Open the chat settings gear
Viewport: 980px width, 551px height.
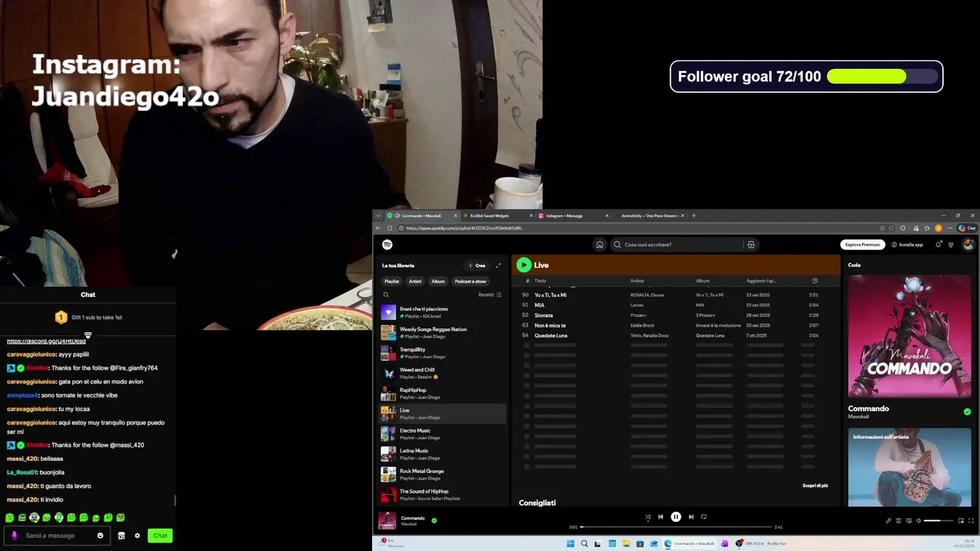click(x=137, y=536)
